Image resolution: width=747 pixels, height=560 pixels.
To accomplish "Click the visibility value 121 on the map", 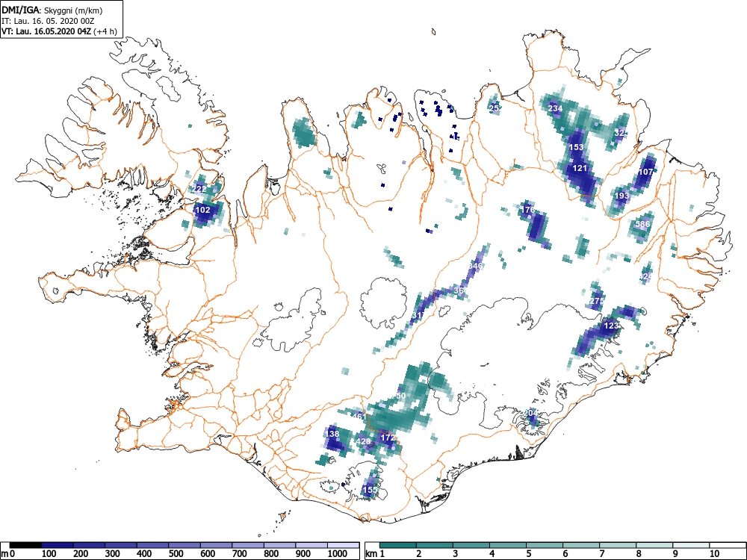I will point(580,167).
